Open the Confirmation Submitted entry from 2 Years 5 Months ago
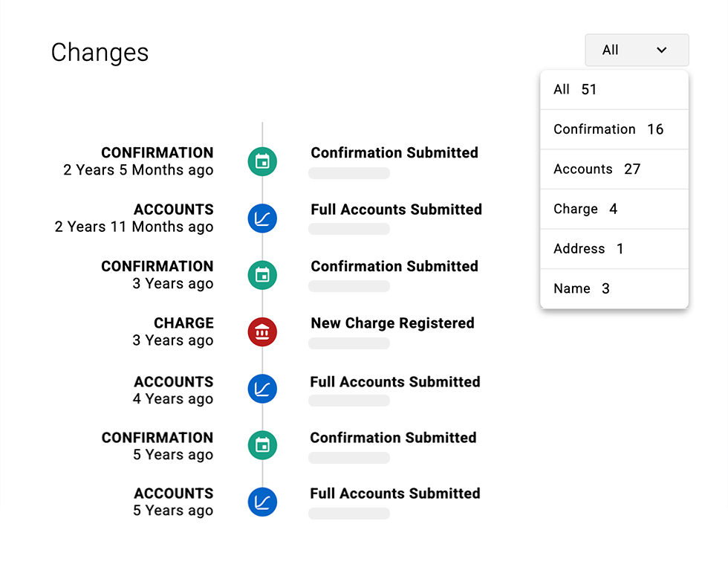The image size is (728, 576). 394,153
